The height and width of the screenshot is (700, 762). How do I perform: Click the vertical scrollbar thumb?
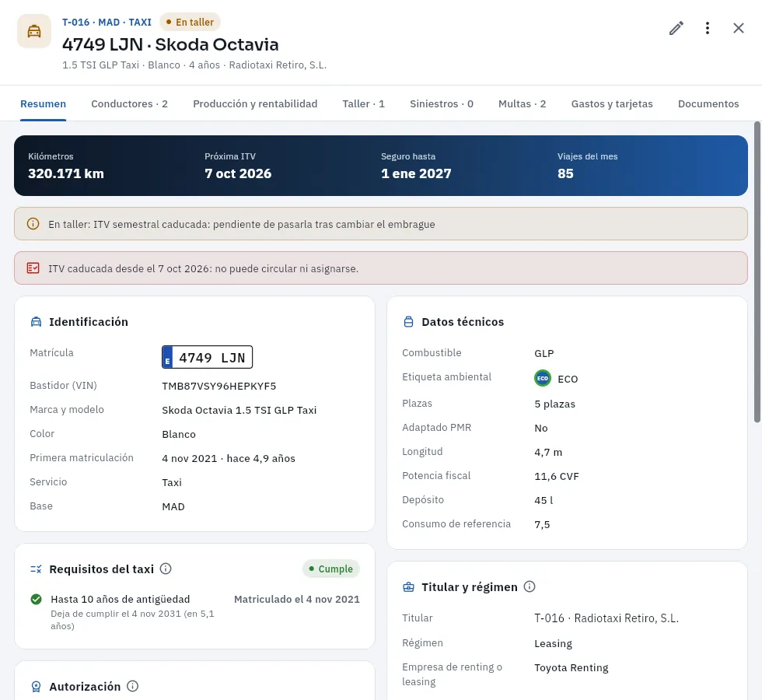tap(757, 272)
